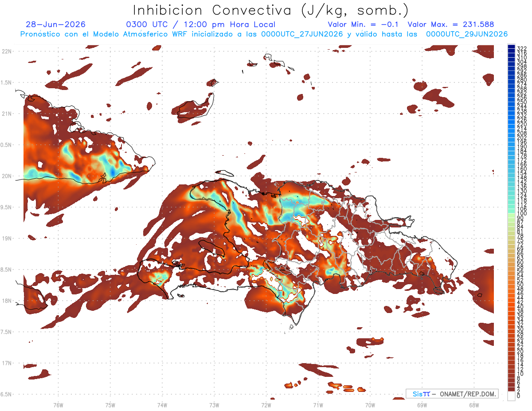Click the '69W' longitude label
This screenshot has height=411, width=532.
pyautogui.click(x=422, y=405)
